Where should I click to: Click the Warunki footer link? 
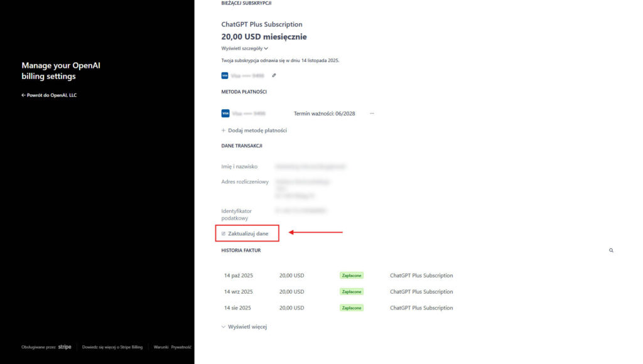(x=161, y=346)
